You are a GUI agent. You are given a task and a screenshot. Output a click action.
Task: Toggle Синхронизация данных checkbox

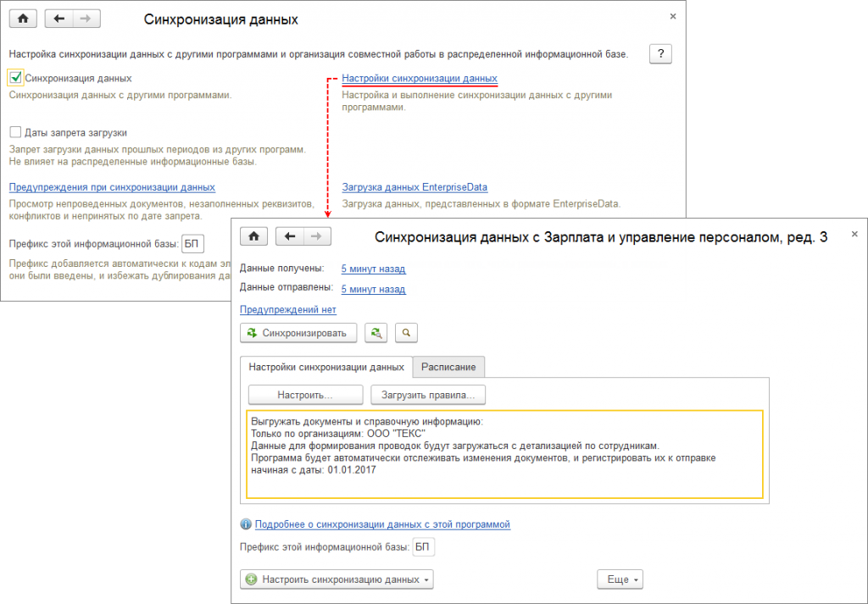15,78
